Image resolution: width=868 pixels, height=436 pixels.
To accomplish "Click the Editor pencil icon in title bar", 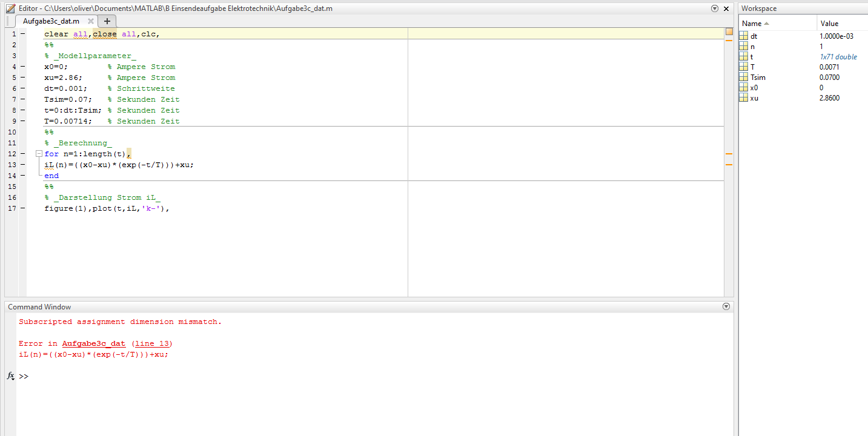I will click(10, 8).
